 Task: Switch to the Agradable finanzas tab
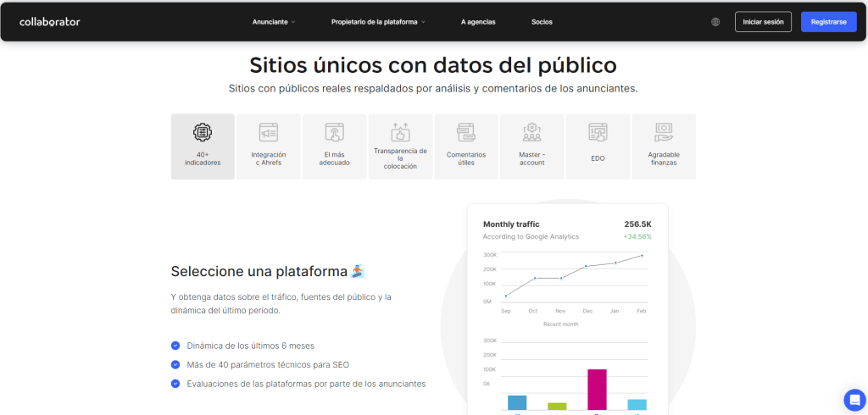click(664, 147)
